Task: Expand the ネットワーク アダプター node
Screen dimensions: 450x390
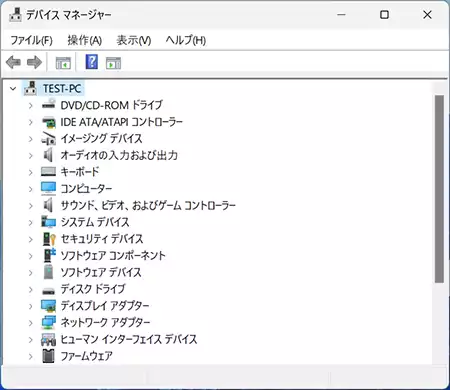Action: 31,323
